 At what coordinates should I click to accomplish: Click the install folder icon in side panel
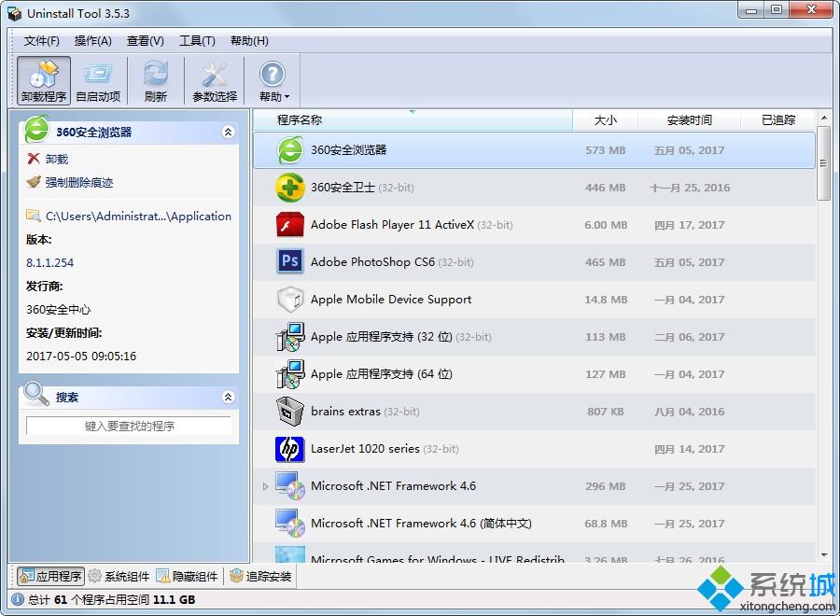(x=34, y=216)
